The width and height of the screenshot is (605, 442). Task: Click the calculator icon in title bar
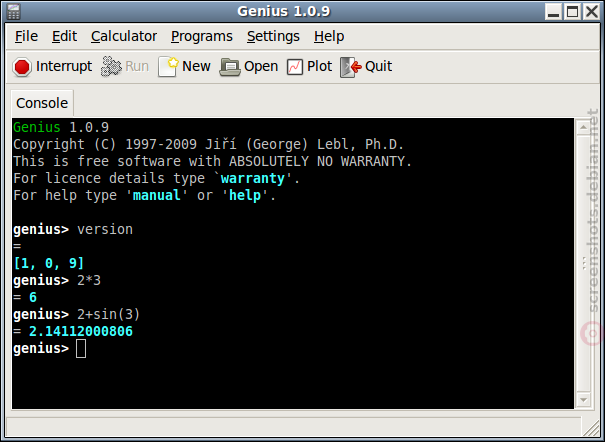coord(14,11)
